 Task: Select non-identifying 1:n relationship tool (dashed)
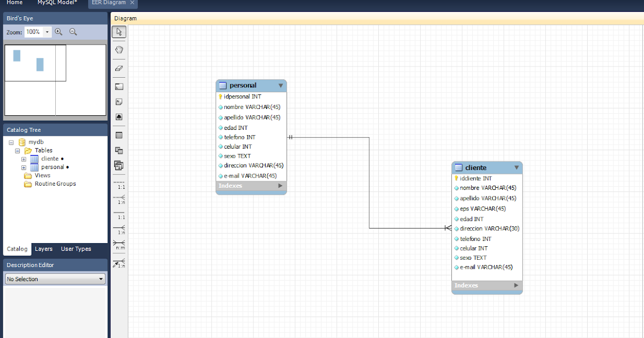coord(119,200)
